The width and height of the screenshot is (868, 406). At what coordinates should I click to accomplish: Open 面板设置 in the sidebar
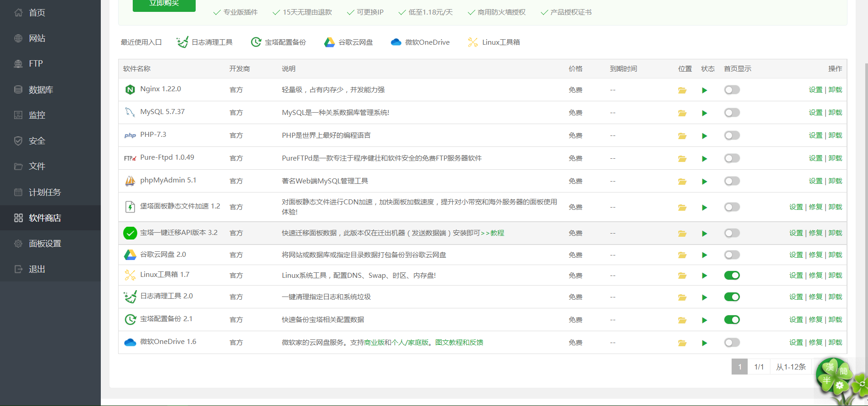click(50, 244)
